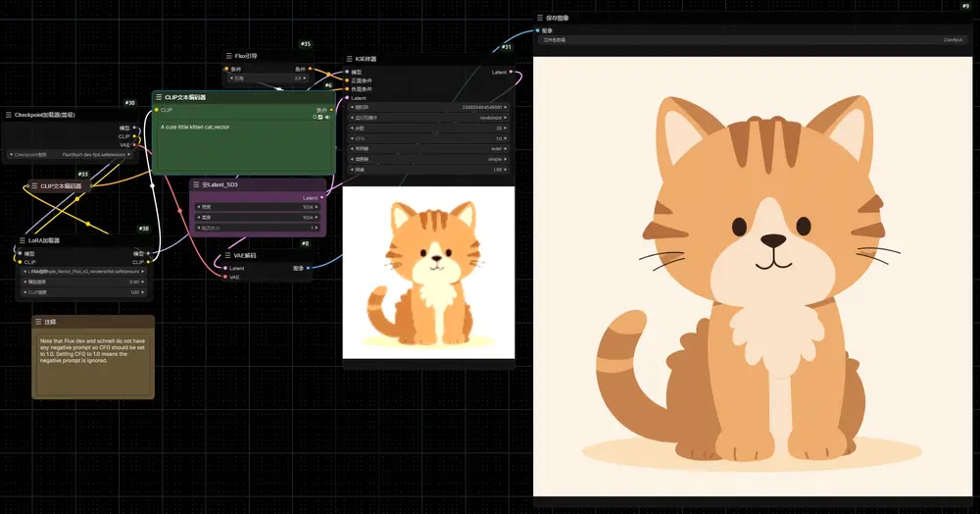
Task: Click the 模型 output port on Checkpoint加载器
Action: [x=134, y=128]
